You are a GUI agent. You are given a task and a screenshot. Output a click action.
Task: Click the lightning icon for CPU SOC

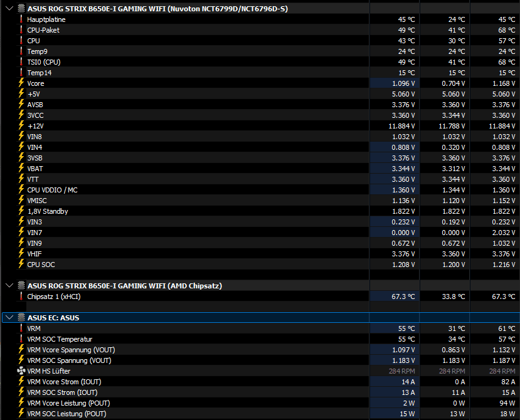(21, 264)
